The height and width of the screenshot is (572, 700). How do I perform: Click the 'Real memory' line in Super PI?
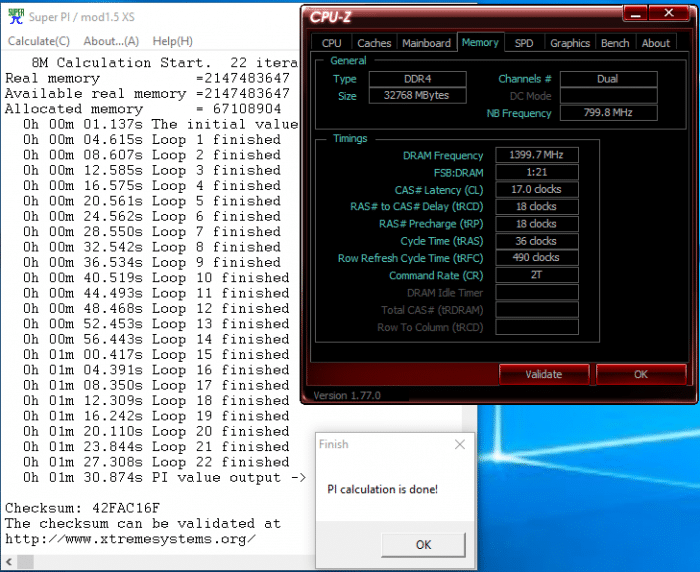[147, 79]
